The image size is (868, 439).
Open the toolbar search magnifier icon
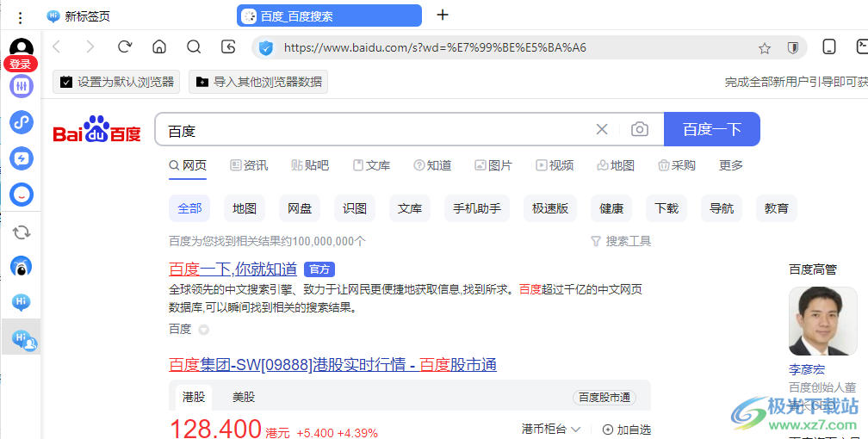coord(194,47)
